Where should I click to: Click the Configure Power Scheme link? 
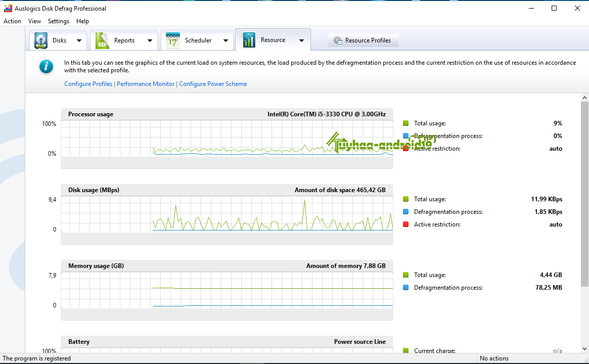point(213,84)
